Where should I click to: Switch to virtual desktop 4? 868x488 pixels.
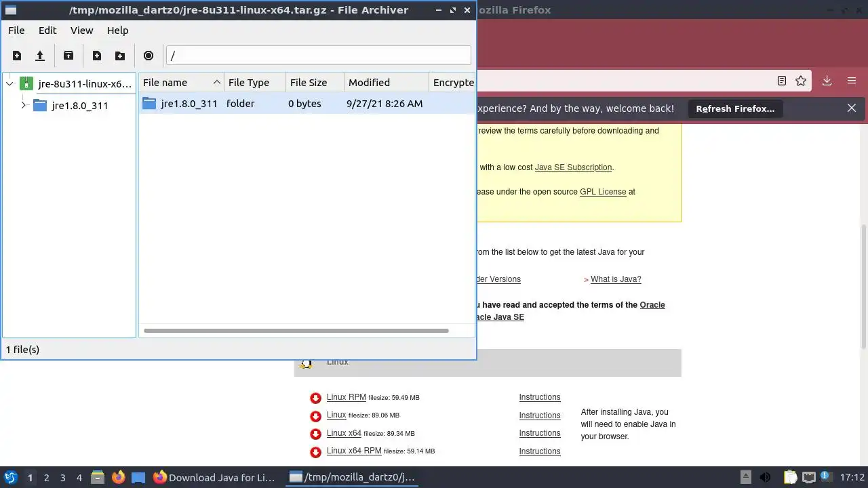pos(79,477)
